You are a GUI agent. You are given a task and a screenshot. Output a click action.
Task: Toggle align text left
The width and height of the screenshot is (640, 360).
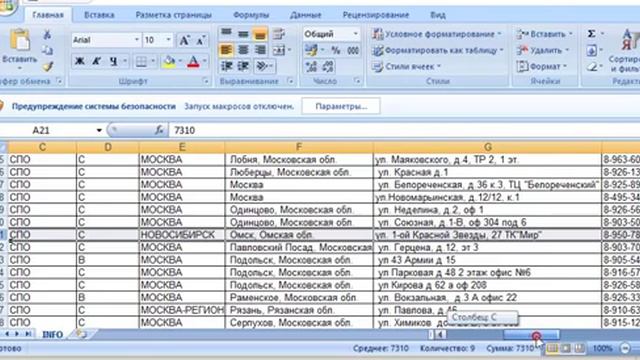click(x=227, y=50)
